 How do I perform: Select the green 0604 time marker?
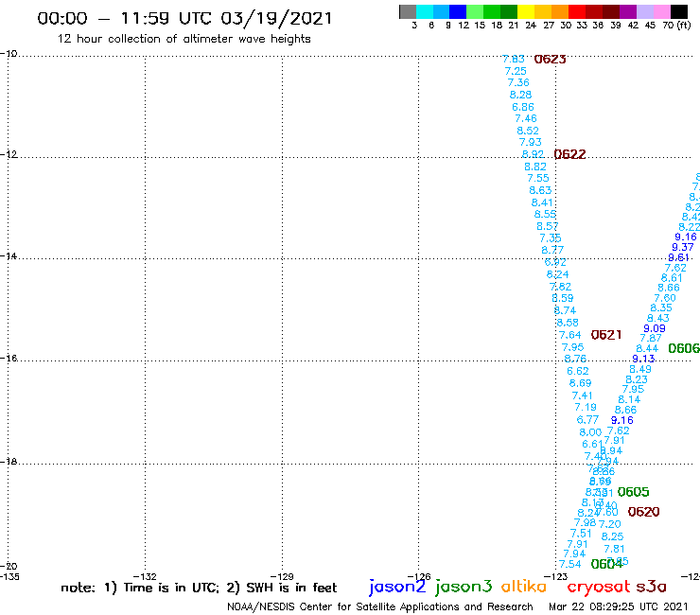coord(606,565)
